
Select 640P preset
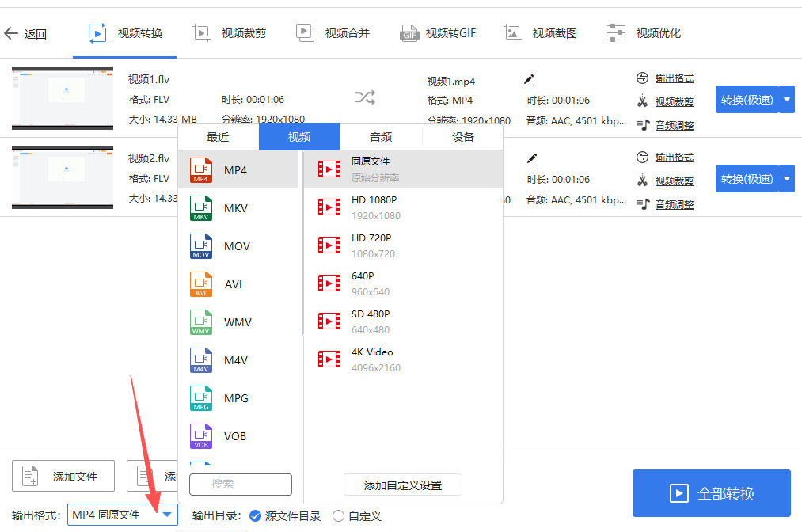pos(403,283)
